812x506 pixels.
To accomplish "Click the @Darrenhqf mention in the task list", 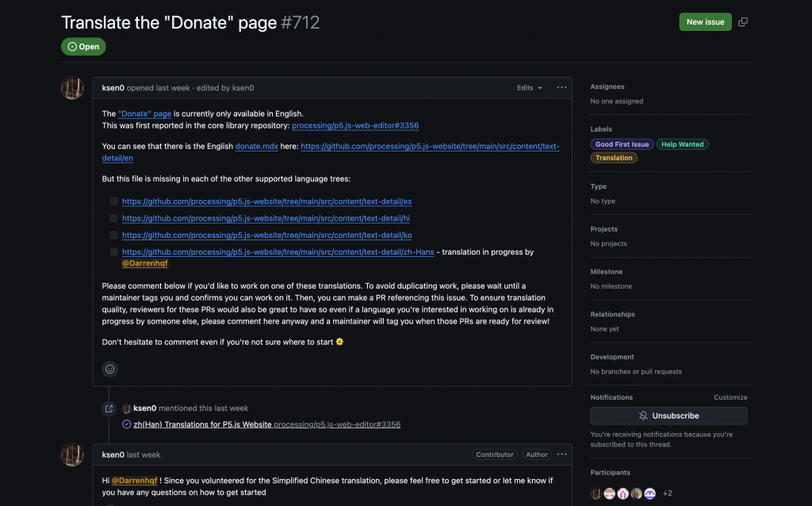I will (x=145, y=263).
